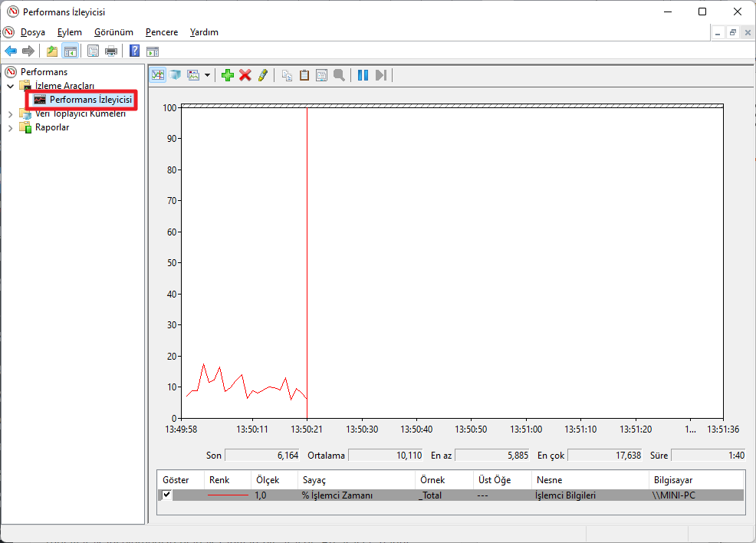Open the Eylem menu
The image size is (756, 543).
(x=69, y=32)
